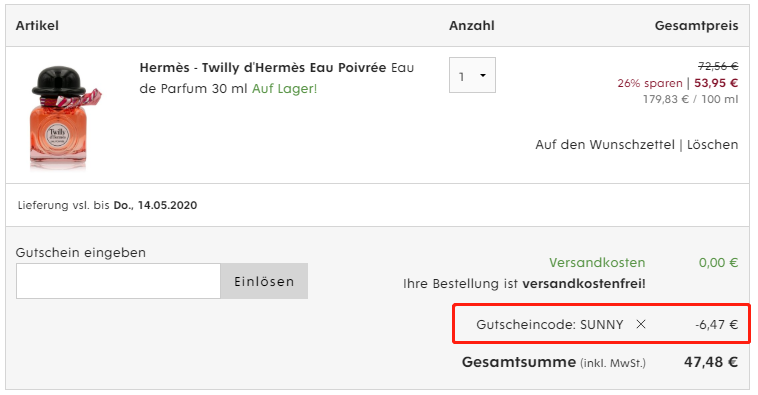Click the coupon discount amount -6,47 €
The image size is (758, 395).
coord(716,324)
